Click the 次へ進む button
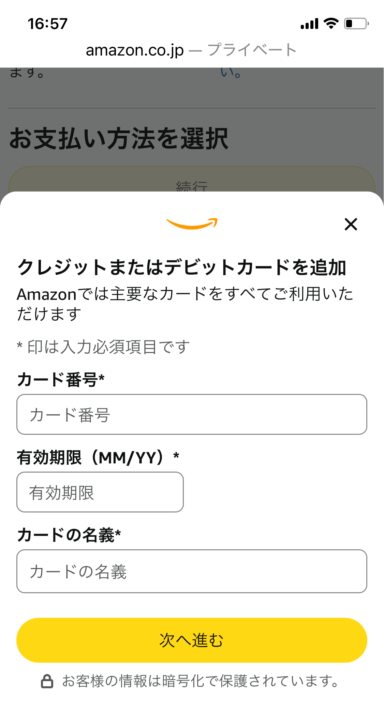This screenshot has height=720, width=384. coord(192,640)
